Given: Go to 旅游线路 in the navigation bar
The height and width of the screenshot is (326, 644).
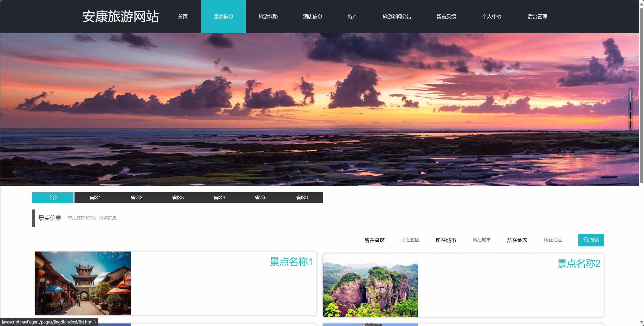Looking at the screenshot, I should pyautogui.click(x=268, y=17).
